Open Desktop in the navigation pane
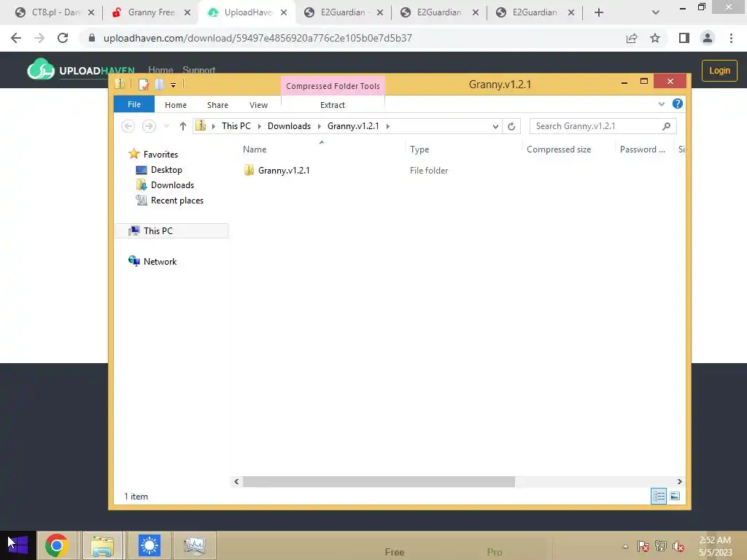747x560 pixels. (166, 170)
